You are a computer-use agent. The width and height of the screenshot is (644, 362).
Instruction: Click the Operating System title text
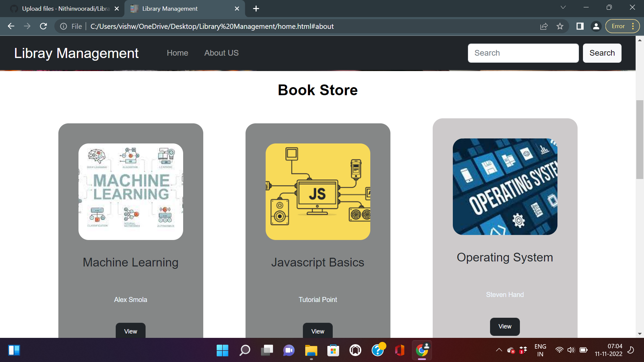(505, 257)
